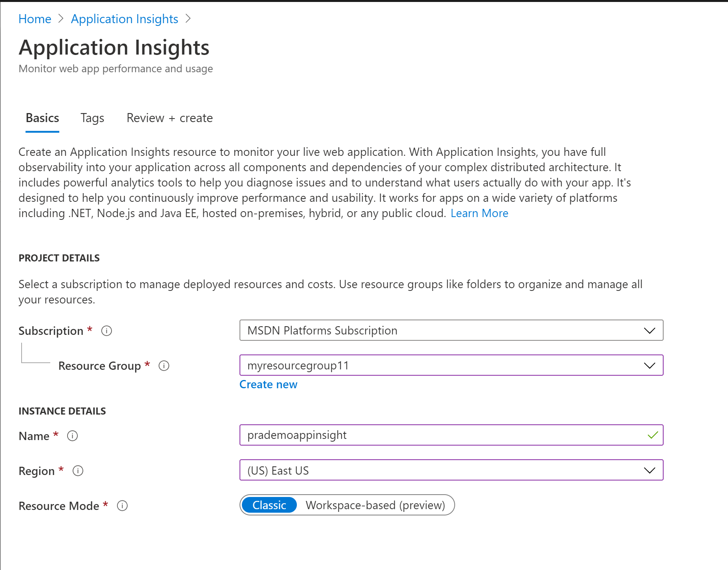
Task: Click the Name input field
Action: [451, 435]
